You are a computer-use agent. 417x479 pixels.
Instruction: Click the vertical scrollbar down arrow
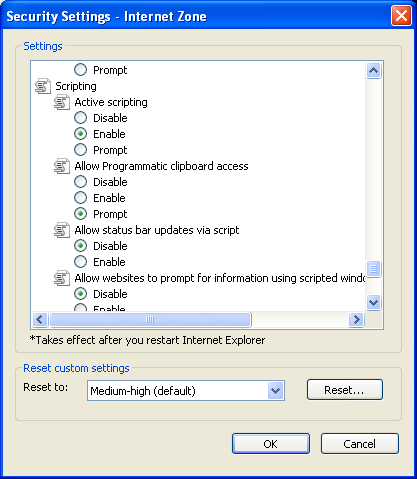(373, 302)
